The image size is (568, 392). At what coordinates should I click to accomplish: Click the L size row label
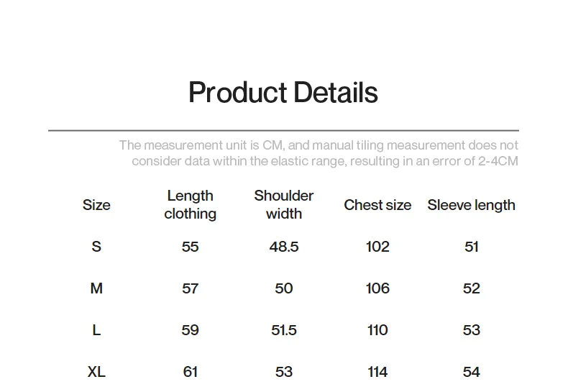(96, 330)
